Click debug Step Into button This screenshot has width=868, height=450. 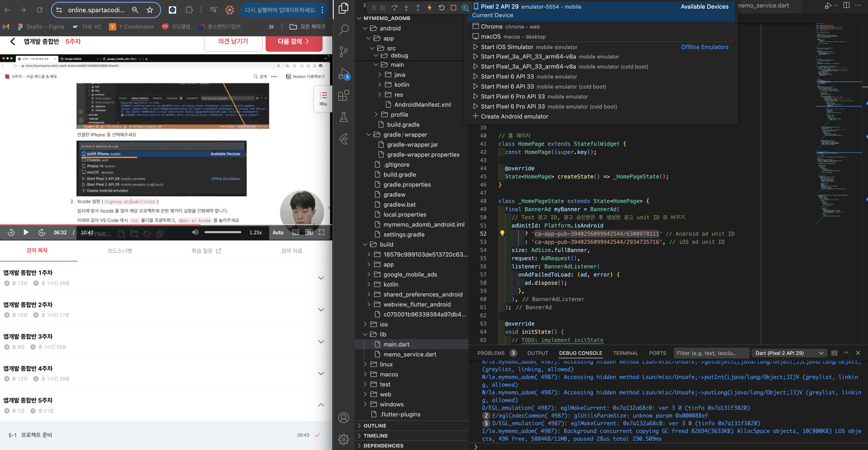click(406, 7)
